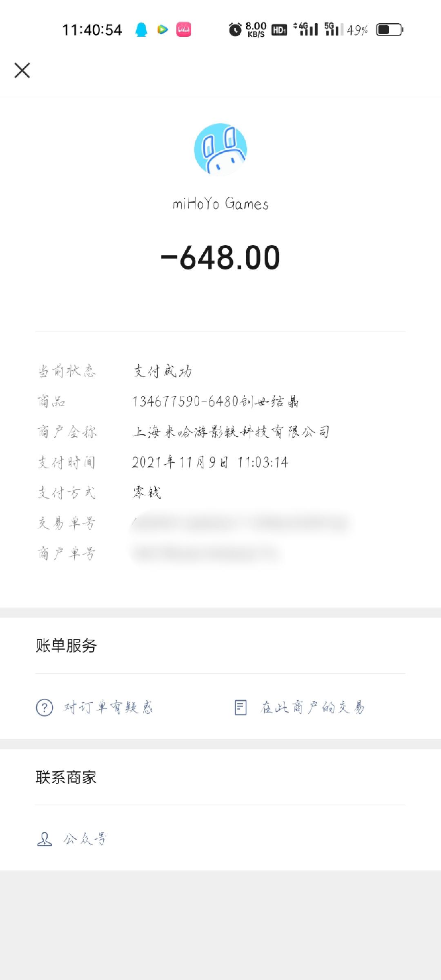Tap the blurred 商户单号 merchant order number
This screenshot has width=441, height=980.
(x=207, y=554)
